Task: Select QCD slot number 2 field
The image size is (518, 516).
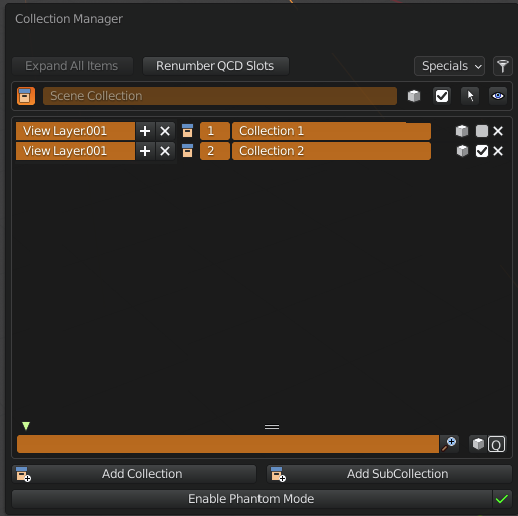Action: click(x=215, y=151)
